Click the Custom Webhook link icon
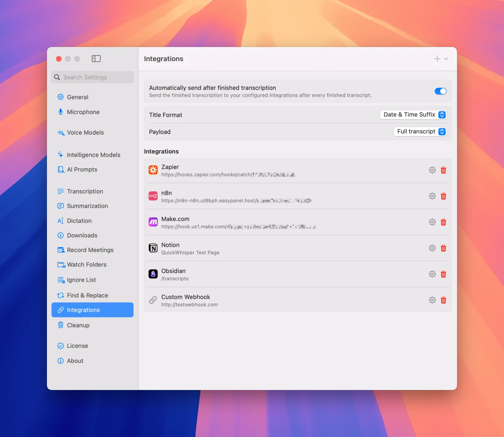 point(153,300)
